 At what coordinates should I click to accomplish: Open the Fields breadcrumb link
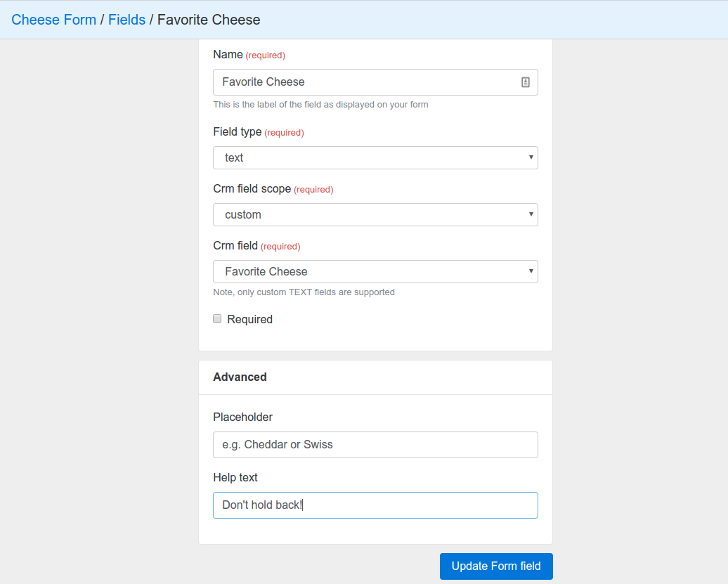pyautogui.click(x=126, y=20)
